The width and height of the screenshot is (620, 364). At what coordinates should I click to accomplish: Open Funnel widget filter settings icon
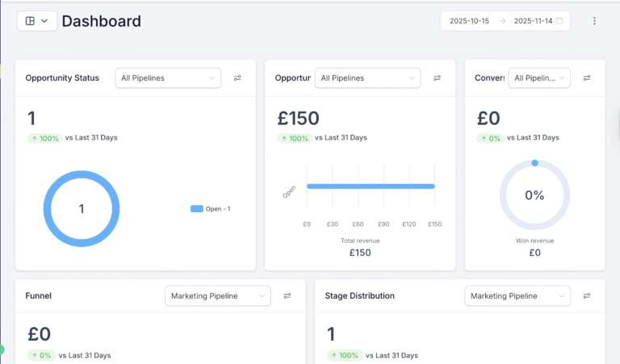[287, 296]
